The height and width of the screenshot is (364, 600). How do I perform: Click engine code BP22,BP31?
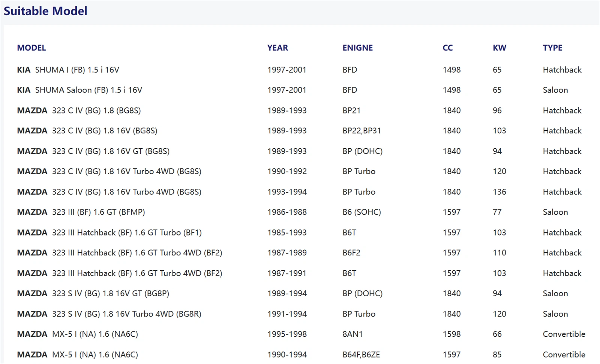click(x=361, y=131)
